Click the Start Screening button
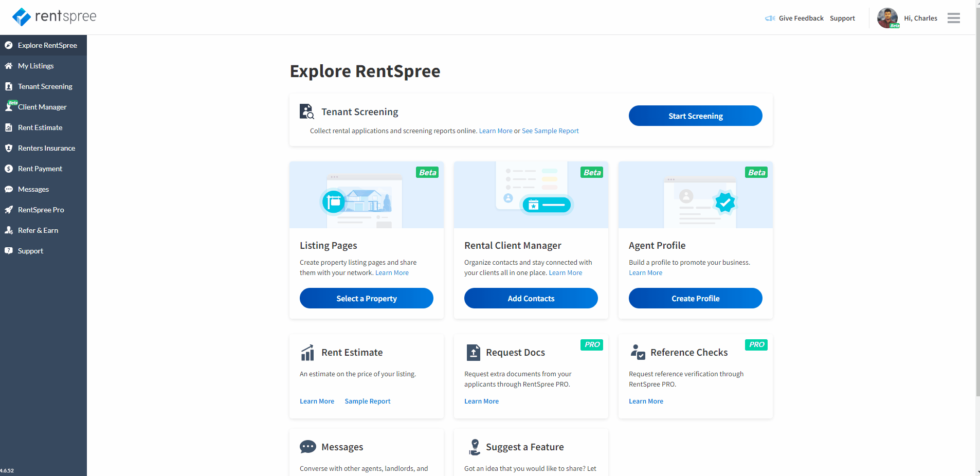Image resolution: width=980 pixels, height=476 pixels. 695,116
